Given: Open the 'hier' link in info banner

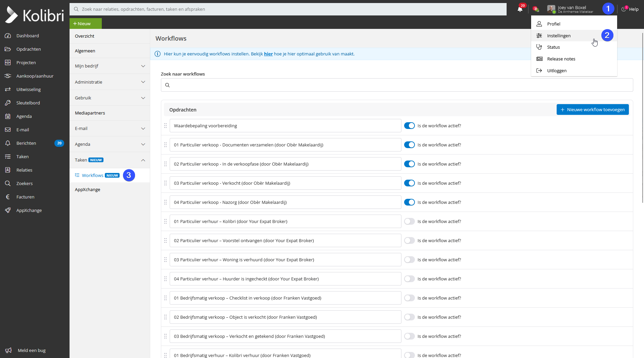Looking at the screenshot, I should click(x=268, y=54).
